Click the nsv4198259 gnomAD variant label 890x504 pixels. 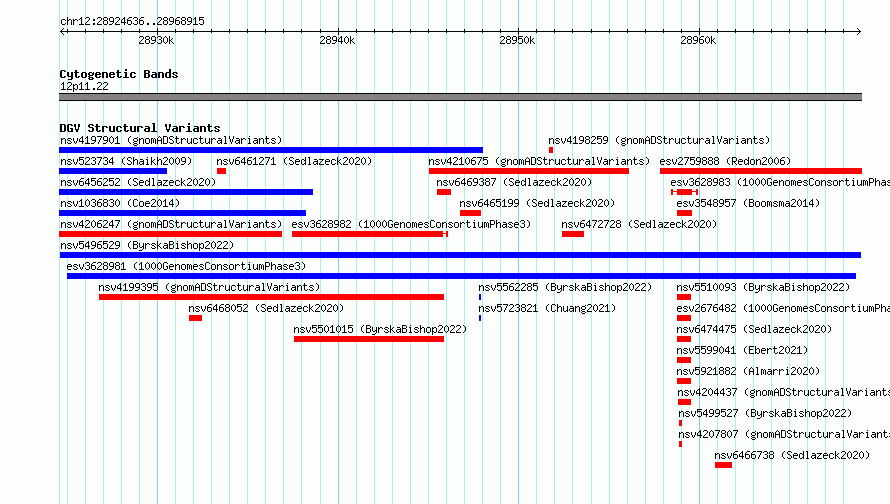(659, 140)
